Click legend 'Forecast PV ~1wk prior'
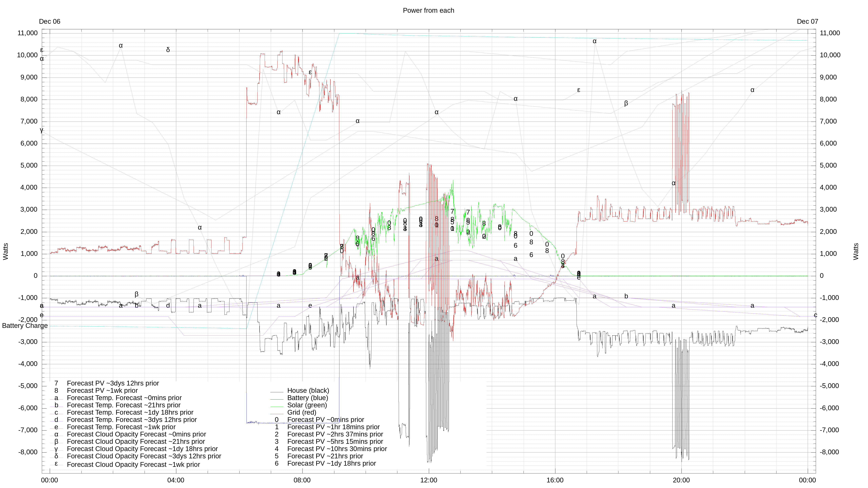The width and height of the screenshot is (868, 488). pyautogui.click(x=102, y=391)
